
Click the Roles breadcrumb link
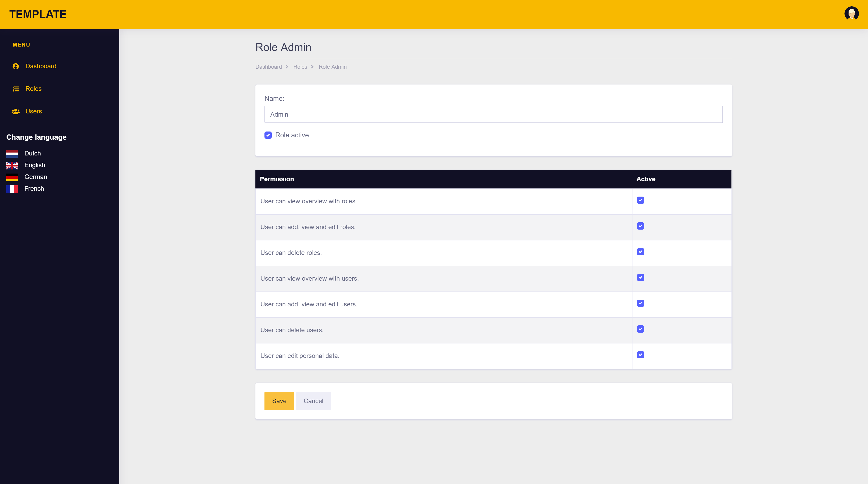300,67
